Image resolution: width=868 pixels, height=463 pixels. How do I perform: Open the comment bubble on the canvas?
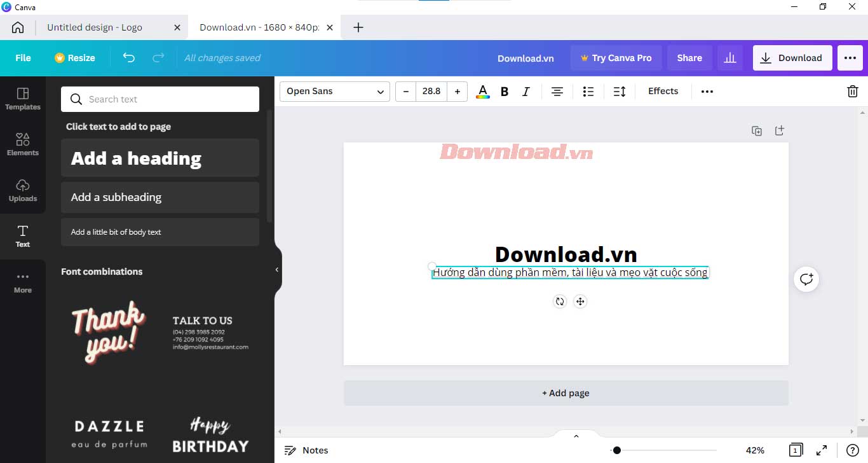806,279
